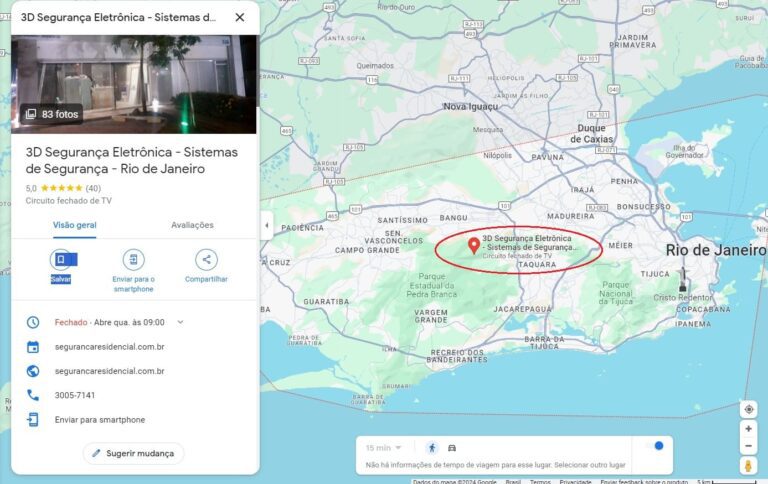Click the 'Enviar para smartphone' row text
Viewport: 768px width, 484px height.
pos(100,420)
